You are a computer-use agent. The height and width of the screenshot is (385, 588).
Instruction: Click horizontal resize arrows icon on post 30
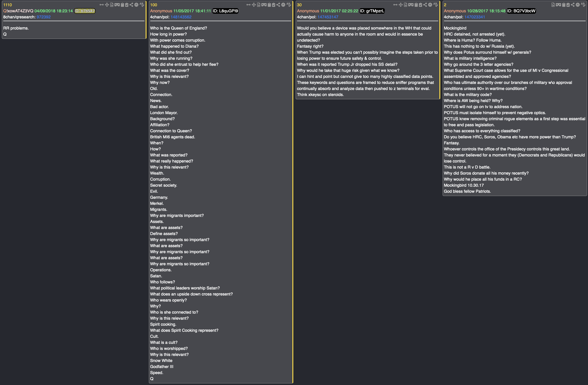pyautogui.click(x=395, y=5)
